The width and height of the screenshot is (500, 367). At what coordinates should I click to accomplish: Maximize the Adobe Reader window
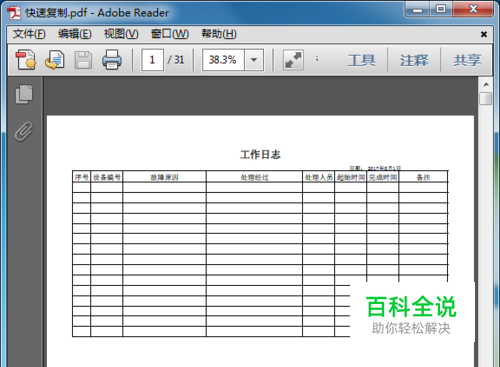pos(441,9)
